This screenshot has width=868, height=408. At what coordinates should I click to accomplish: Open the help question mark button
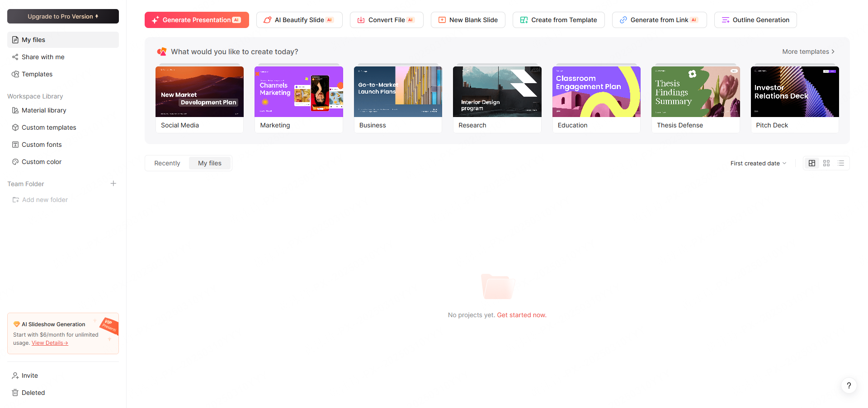click(849, 385)
